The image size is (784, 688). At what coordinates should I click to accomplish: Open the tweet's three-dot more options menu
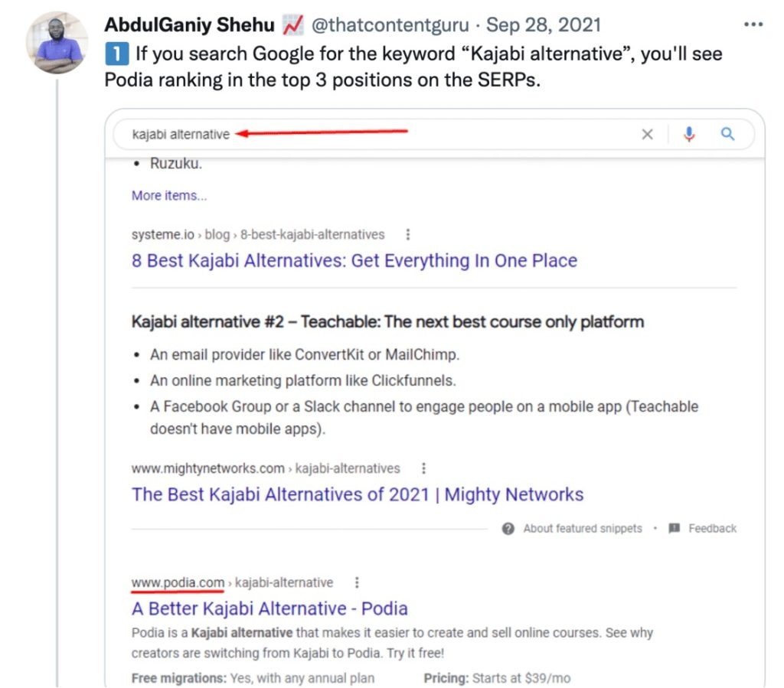pyautogui.click(x=753, y=24)
